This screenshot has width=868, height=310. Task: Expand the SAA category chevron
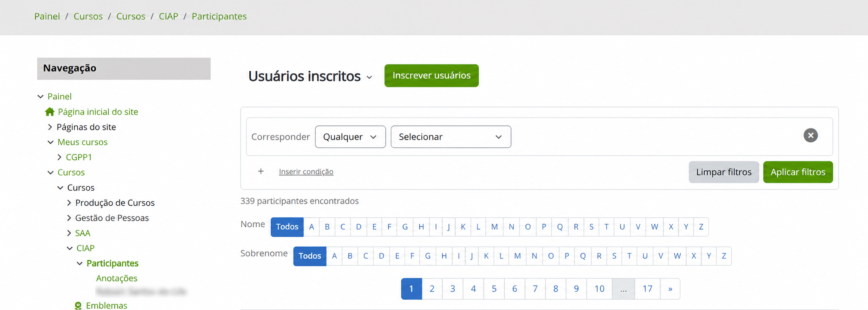(x=69, y=233)
